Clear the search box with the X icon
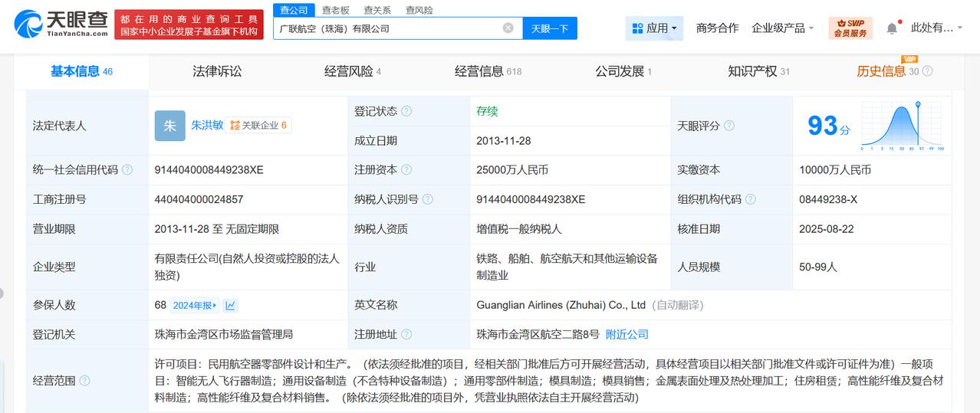Image resolution: width=980 pixels, height=413 pixels. click(x=508, y=28)
